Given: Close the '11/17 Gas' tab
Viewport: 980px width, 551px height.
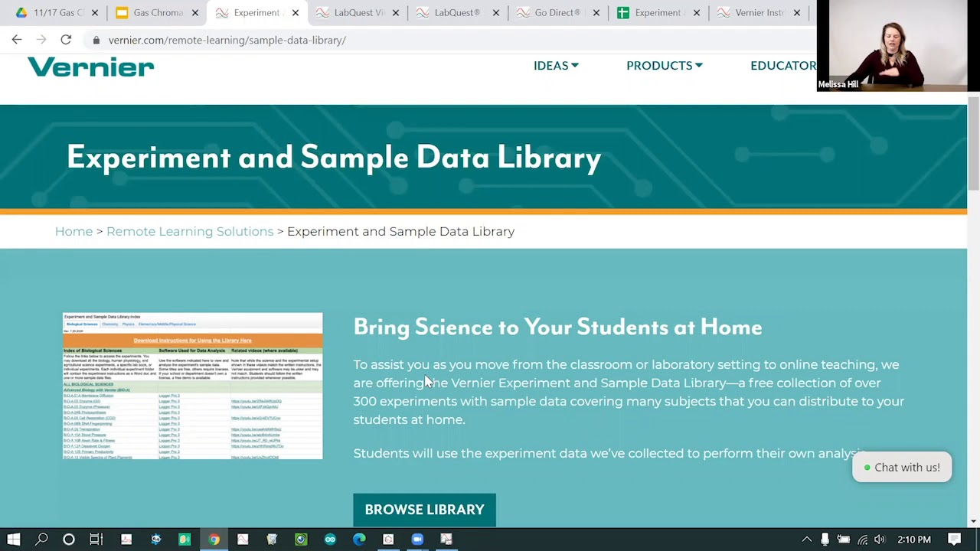Looking at the screenshot, I should point(95,13).
